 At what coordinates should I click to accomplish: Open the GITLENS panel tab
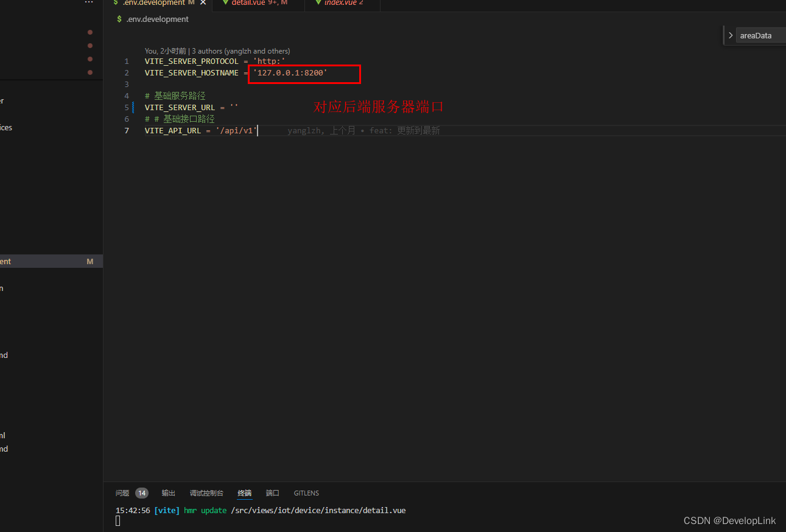click(x=306, y=493)
